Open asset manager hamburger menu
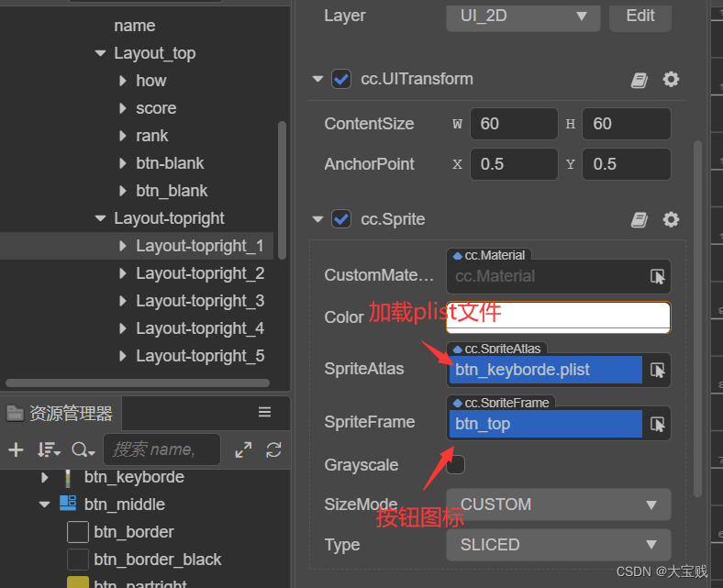 click(x=264, y=412)
